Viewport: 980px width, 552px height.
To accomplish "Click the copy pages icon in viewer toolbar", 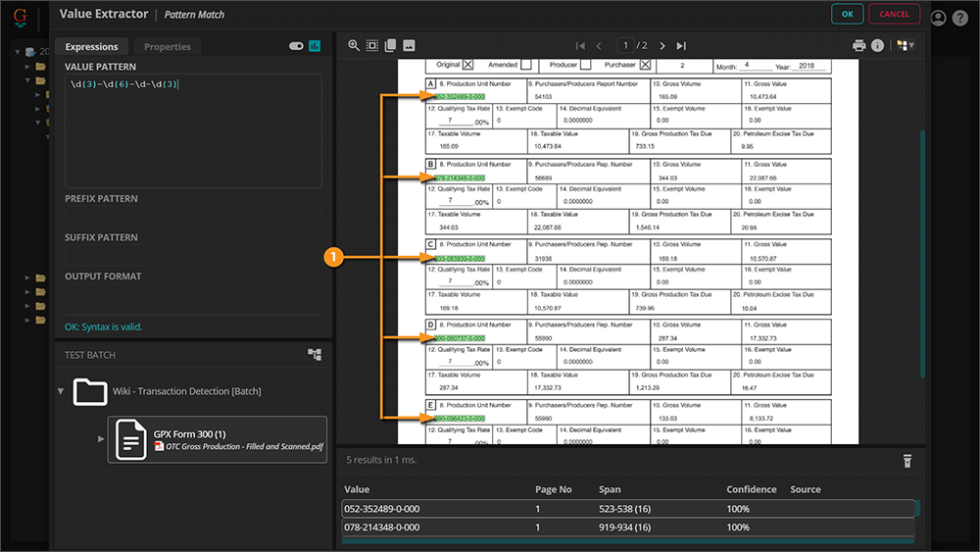I will coord(390,46).
